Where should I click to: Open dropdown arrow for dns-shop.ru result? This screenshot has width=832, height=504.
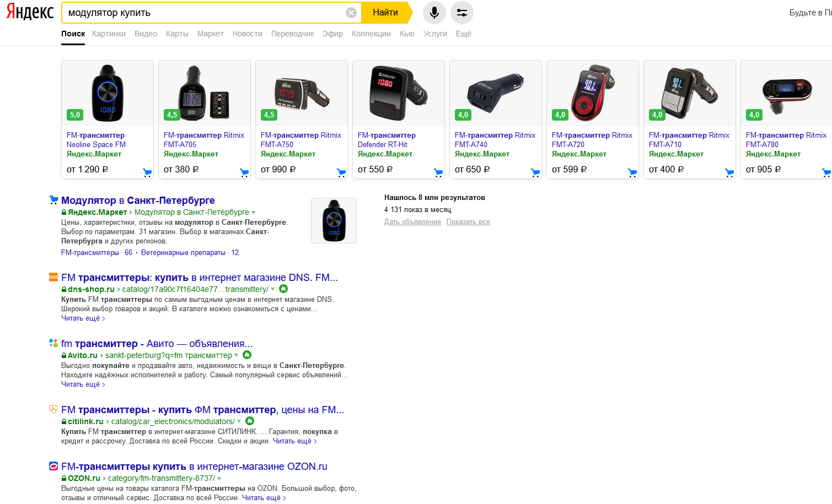(273, 289)
